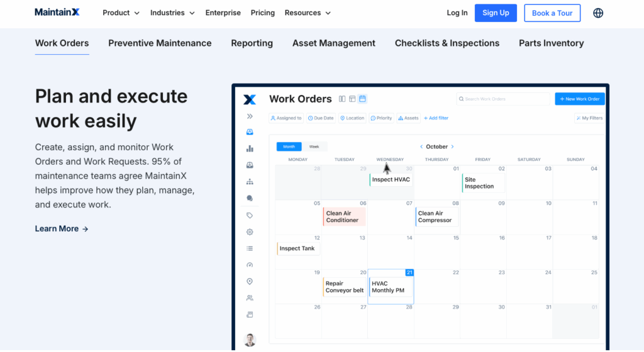Click the October month label
This screenshot has height=352, width=644.
pos(436,146)
